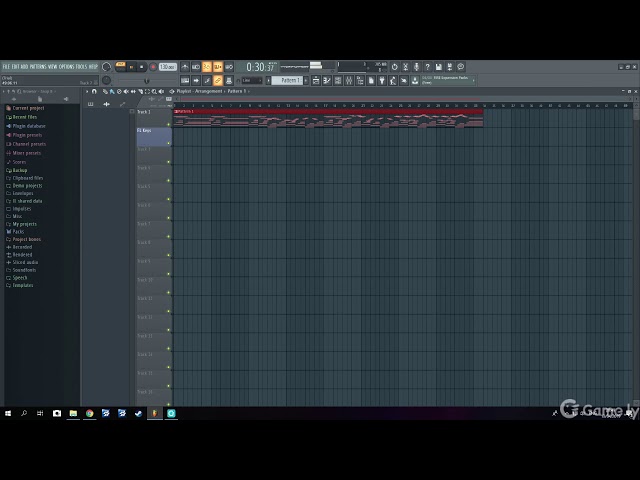Select the previous pattern arrow

coord(269,80)
